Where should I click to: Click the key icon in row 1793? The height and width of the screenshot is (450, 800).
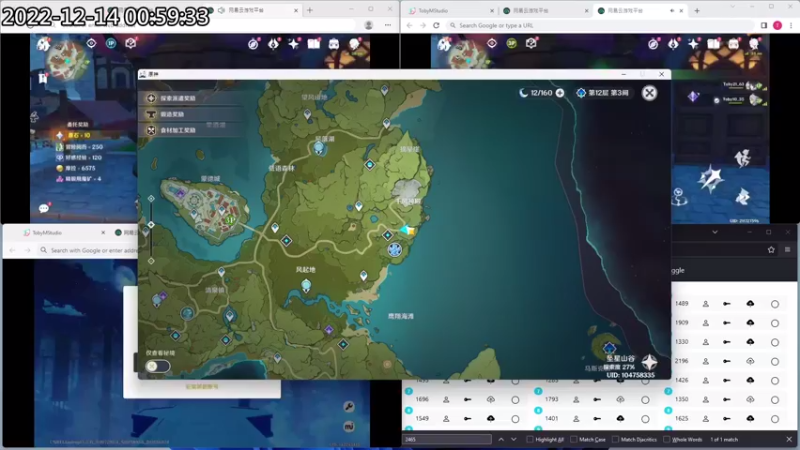point(597,399)
